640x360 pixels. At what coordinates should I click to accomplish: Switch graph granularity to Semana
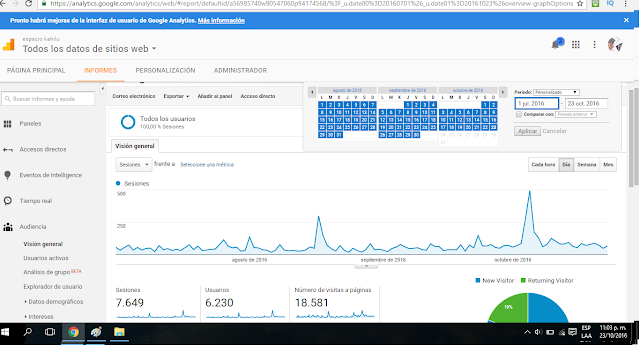pos(587,165)
